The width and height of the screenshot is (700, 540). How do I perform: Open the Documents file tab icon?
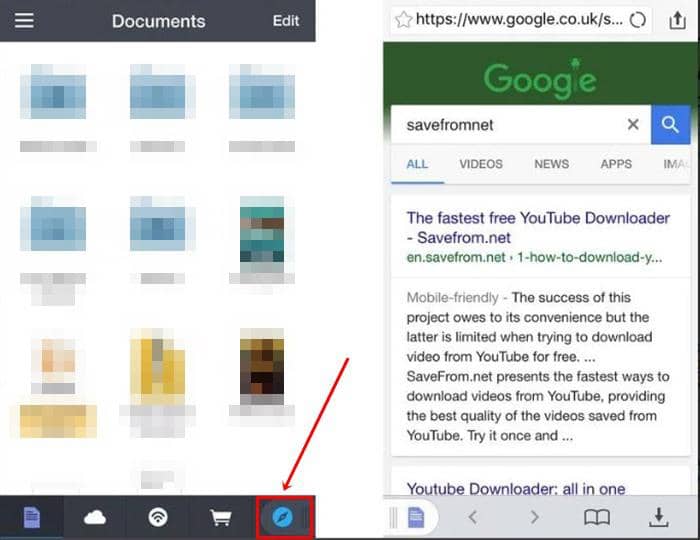pos(32,517)
